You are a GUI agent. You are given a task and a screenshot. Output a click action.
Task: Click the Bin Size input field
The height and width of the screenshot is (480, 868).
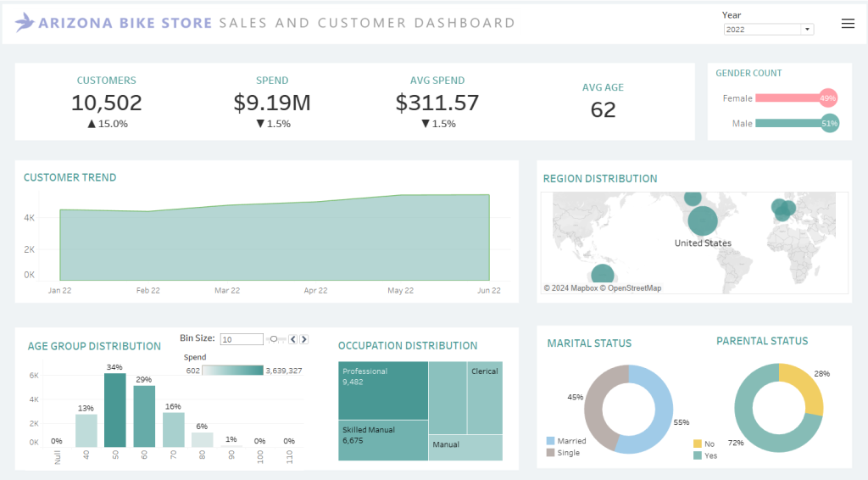(x=242, y=339)
